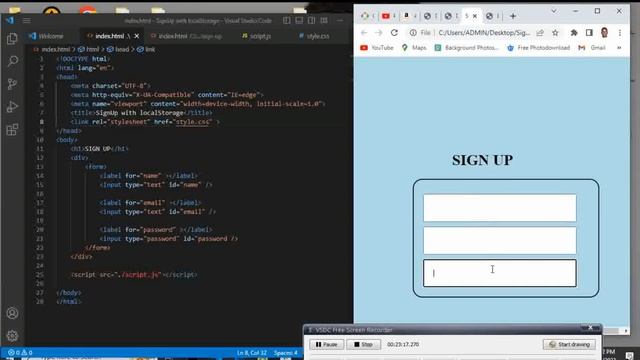Pause the VSDC screen recording
The width and height of the screenshot is (640, 360).
point(326,344)
